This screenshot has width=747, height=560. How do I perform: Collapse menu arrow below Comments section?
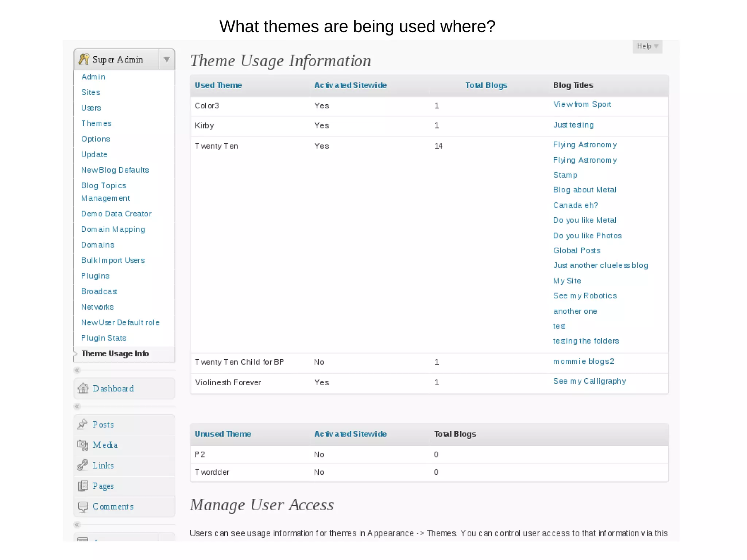(77, 525)
